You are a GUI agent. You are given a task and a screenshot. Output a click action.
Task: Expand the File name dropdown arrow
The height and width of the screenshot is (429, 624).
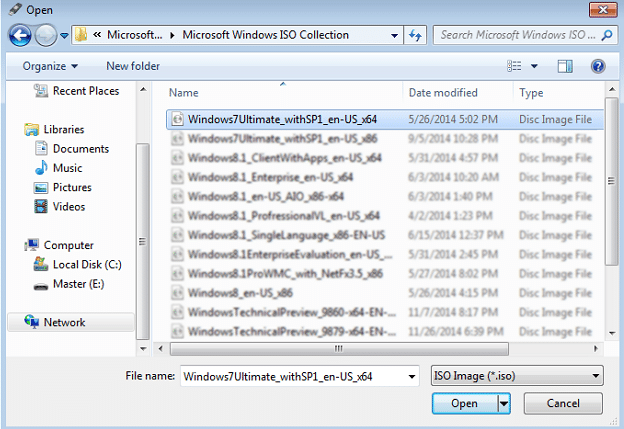pyautogui.click(x=412, y=376)
